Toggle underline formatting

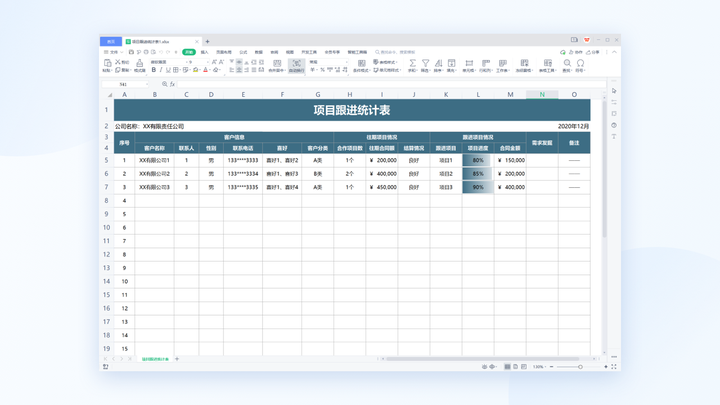[168, 70]
